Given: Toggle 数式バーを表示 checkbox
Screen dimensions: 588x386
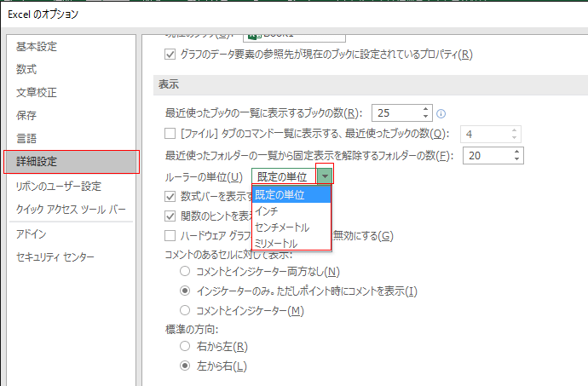Looking at the screenshot, I should click(170, 196).
